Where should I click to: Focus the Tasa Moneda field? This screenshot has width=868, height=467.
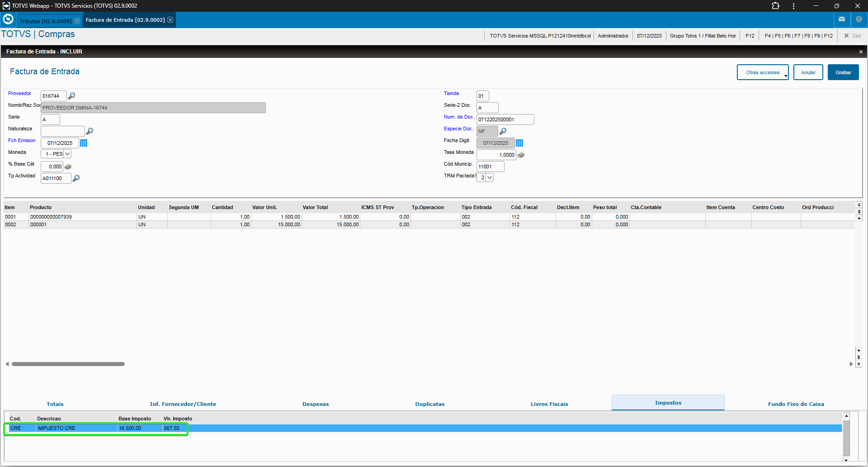pos(496,155)
